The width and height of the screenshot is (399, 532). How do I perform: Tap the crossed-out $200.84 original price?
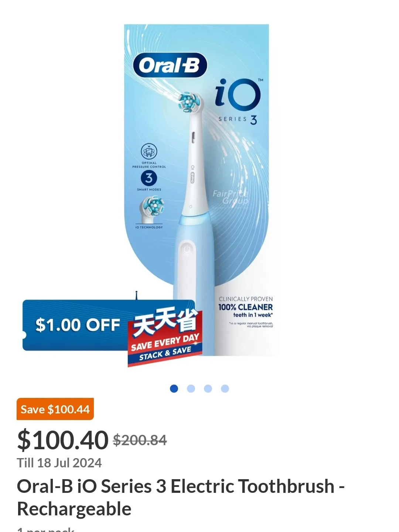click(140, 440)
